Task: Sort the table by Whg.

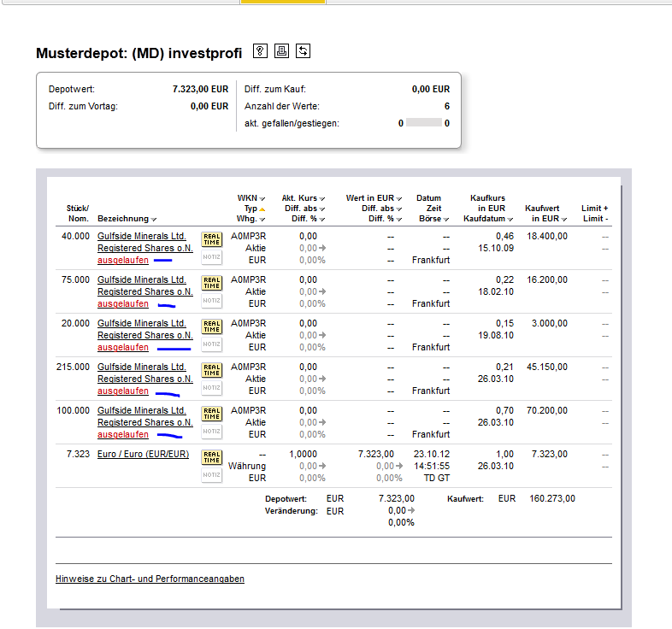Action: (x=262, y=220)
